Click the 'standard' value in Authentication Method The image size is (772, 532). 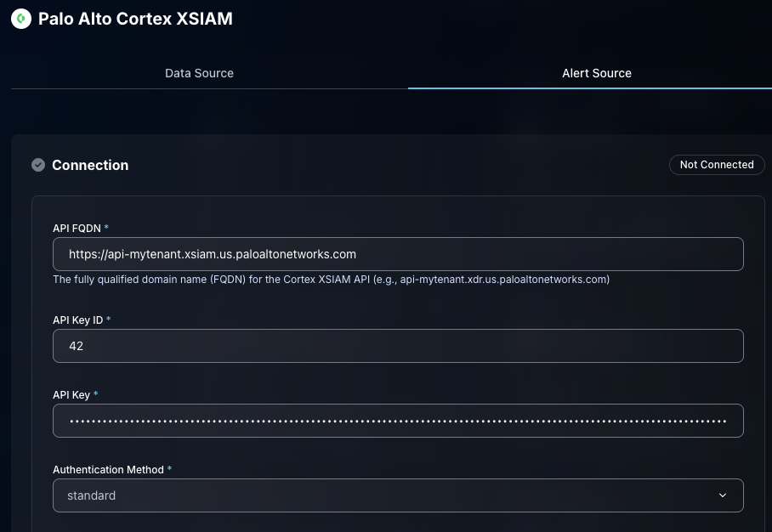[x=92, y=495]
